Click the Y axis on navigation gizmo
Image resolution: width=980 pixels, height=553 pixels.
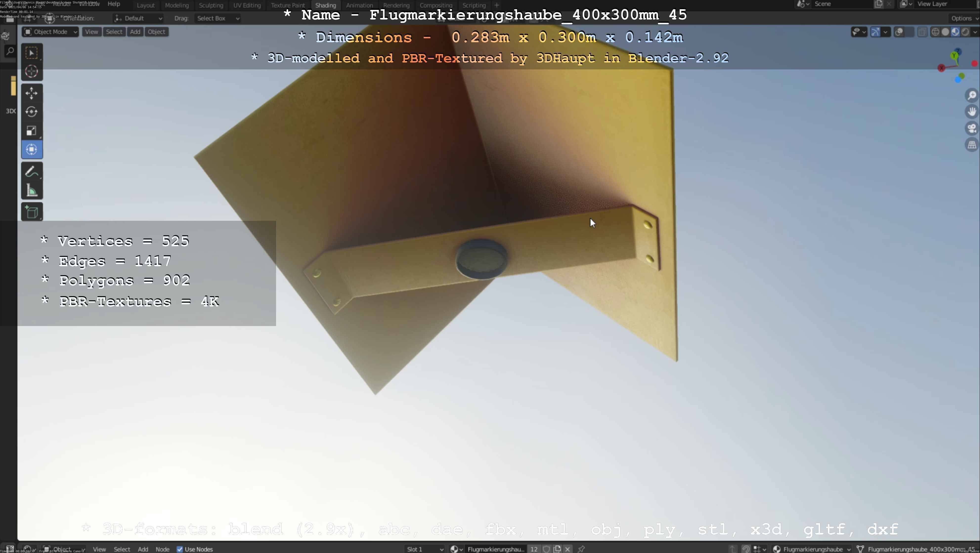coord(955,56)
